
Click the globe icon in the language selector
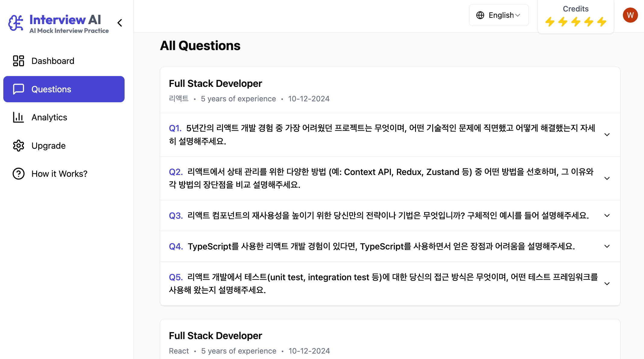point(480,15)
